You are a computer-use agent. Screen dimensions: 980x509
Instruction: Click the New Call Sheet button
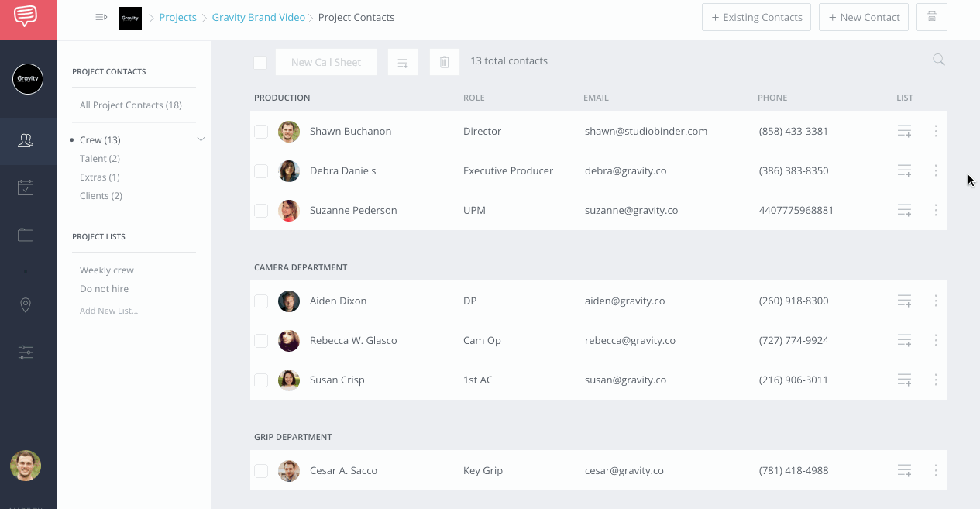(x=326, y=62)
